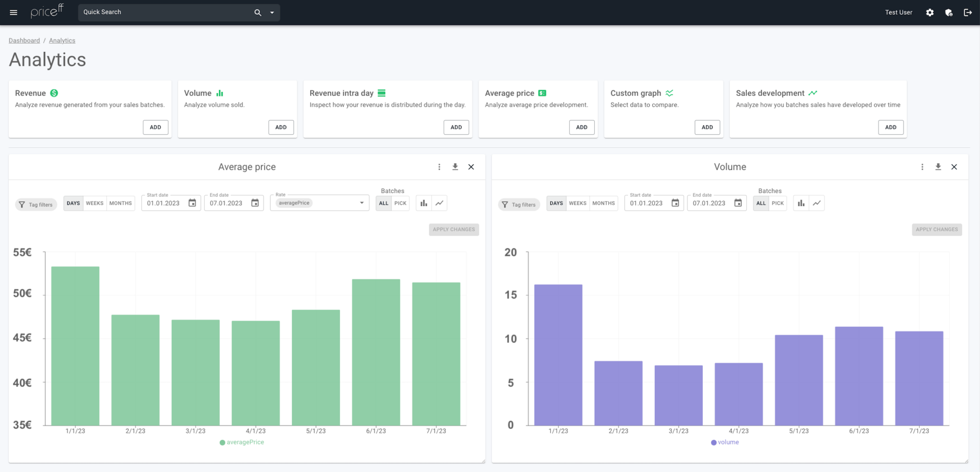Add the Revenue intra day graph
The width and height of the screenshot is (980, 472).
456,127
